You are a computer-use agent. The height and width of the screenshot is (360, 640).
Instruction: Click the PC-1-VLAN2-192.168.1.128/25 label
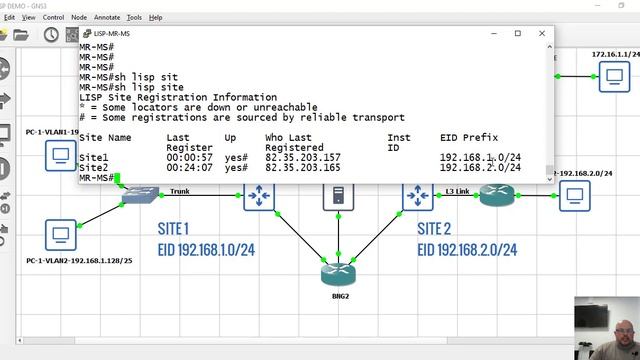point(79,260)
